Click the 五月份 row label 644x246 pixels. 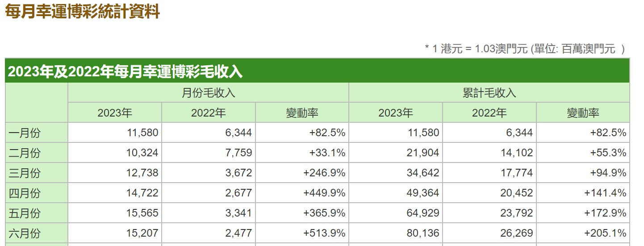pyautogui.click(x=24, y=213)
